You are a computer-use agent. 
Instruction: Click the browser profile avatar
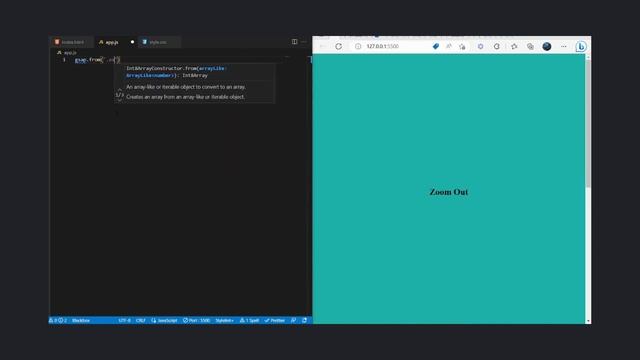coord(547,47)
